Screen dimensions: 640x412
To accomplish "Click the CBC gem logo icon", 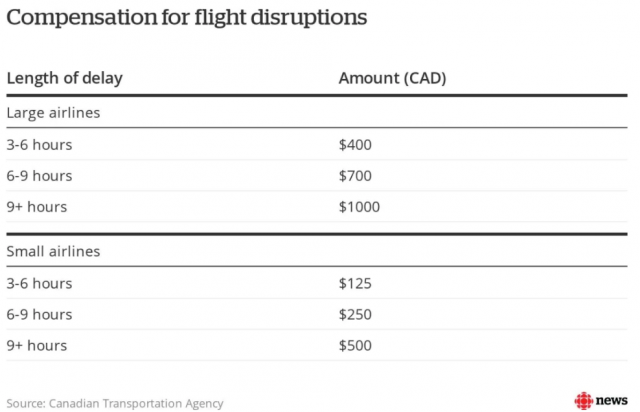I will click(582, 400).
